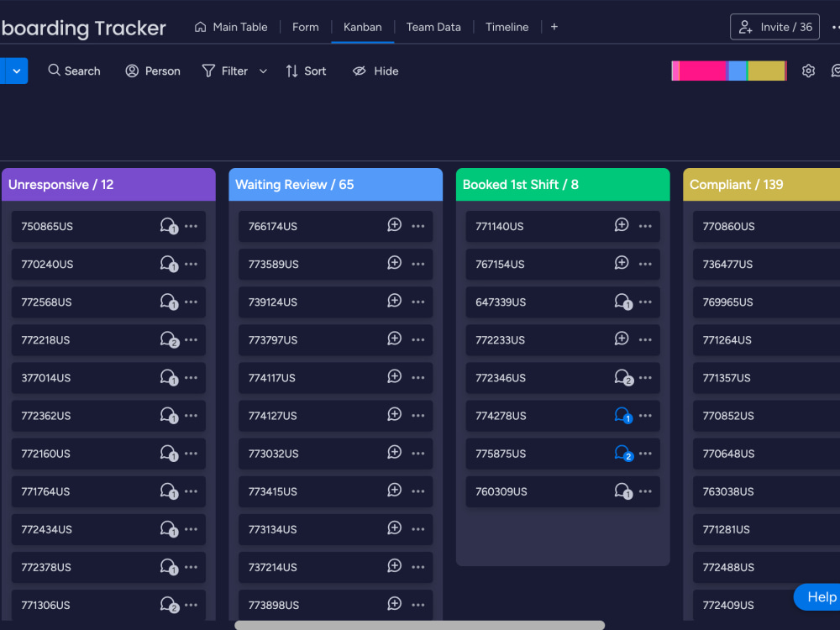Open updates bubble for 760309US
Viewport: 840px width, 630px height.
(x=623, y=491)
